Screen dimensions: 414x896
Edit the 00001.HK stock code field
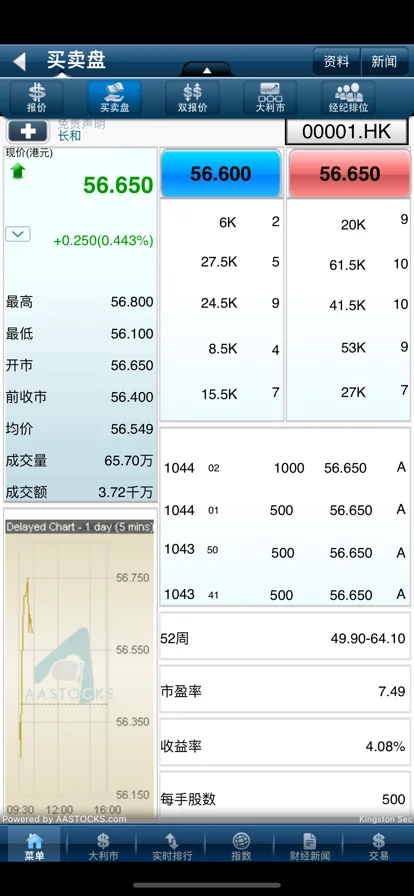[x=347, y=132]
